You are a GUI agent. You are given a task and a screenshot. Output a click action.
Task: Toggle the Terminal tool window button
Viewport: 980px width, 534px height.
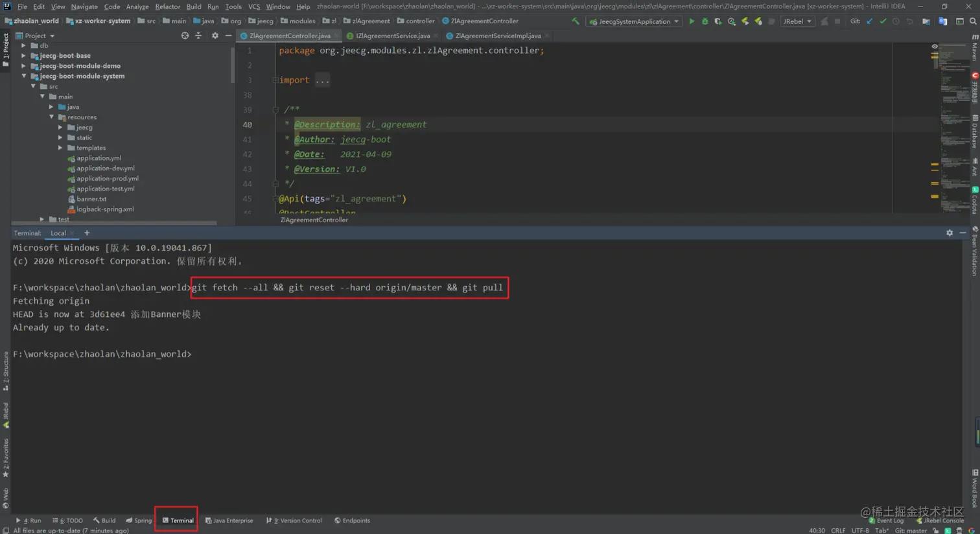coord(177,520)
